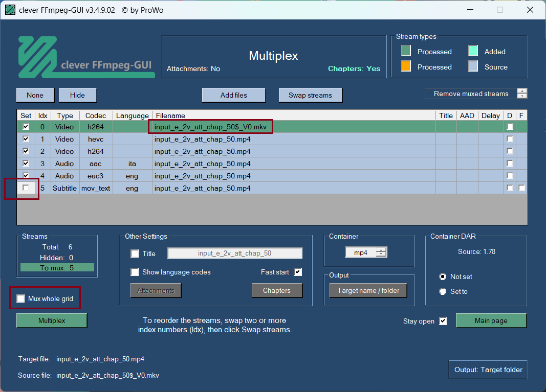Viewport: 546px width, 392px height.
Task: Click Add files button
Action: click(234, 95)
